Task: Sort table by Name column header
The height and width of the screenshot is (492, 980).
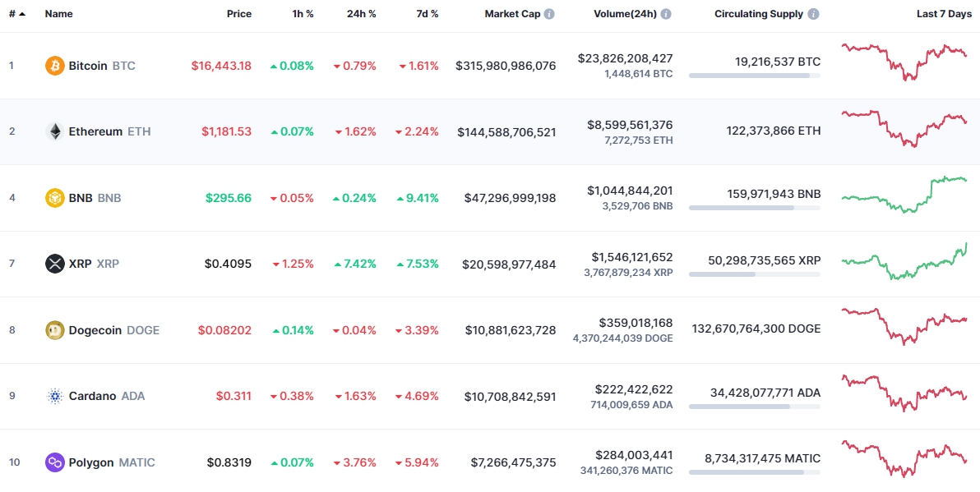Action: [x=58, y=14]
